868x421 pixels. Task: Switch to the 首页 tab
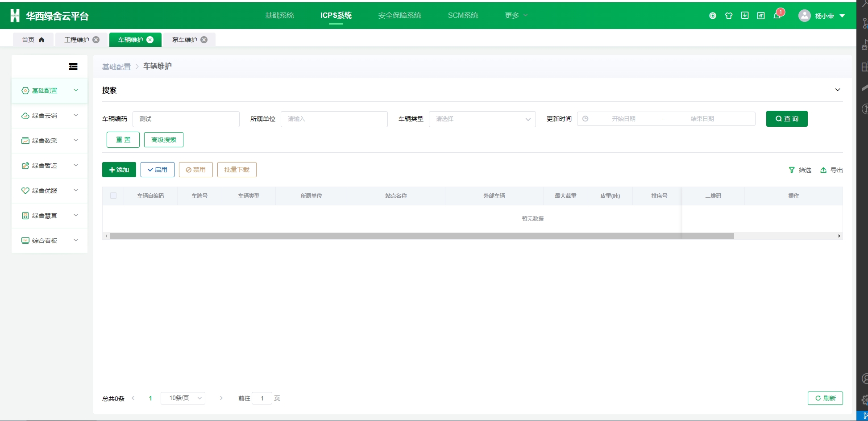coord(33,40)
